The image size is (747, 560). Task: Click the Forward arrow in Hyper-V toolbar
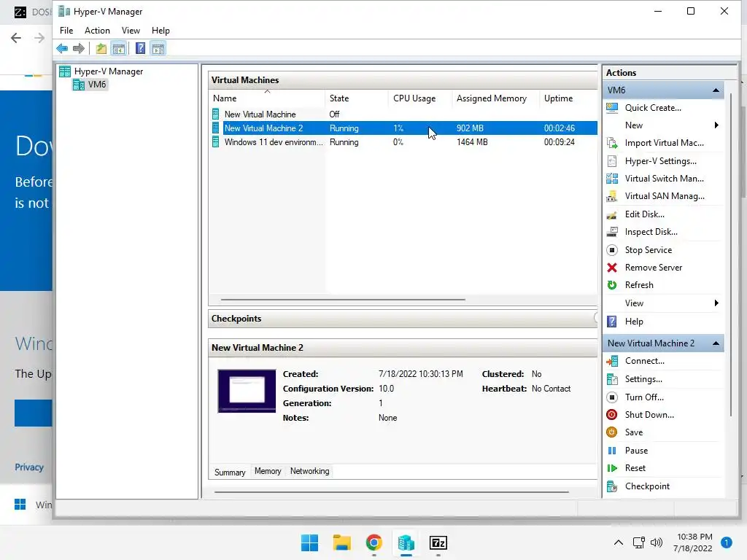click(79, 48)
